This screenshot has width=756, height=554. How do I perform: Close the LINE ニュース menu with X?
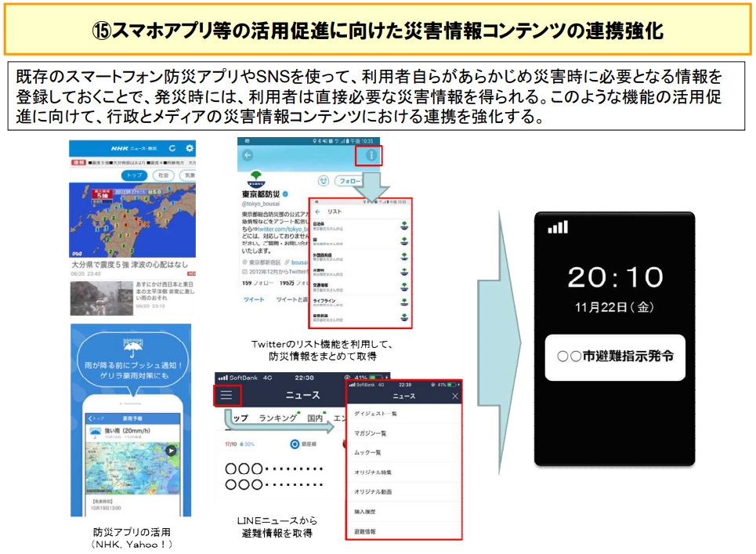tap(454, 396)
